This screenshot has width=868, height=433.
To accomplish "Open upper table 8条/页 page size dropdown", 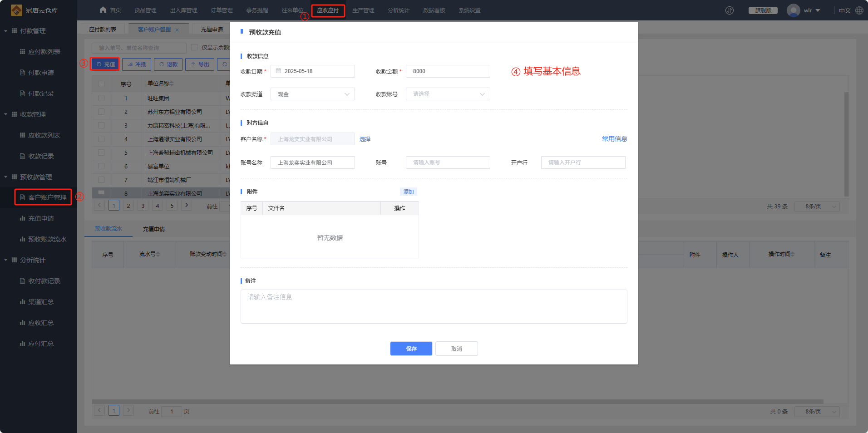I will [817, 207].
